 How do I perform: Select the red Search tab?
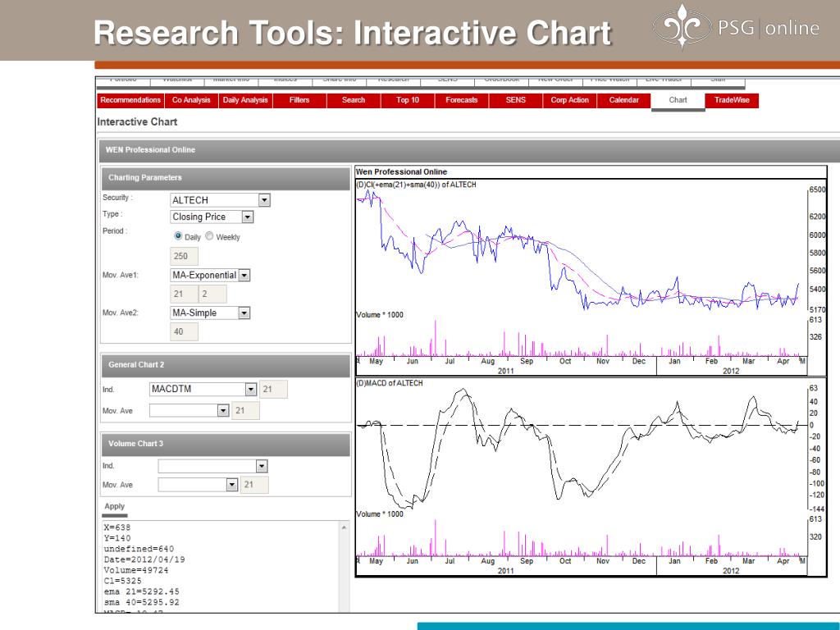[354, 100]
